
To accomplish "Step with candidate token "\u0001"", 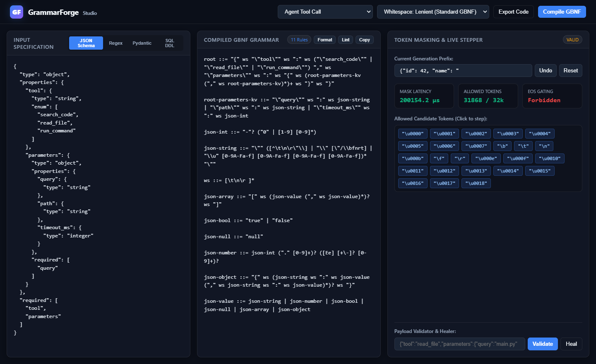I will [x=444, y=134].
